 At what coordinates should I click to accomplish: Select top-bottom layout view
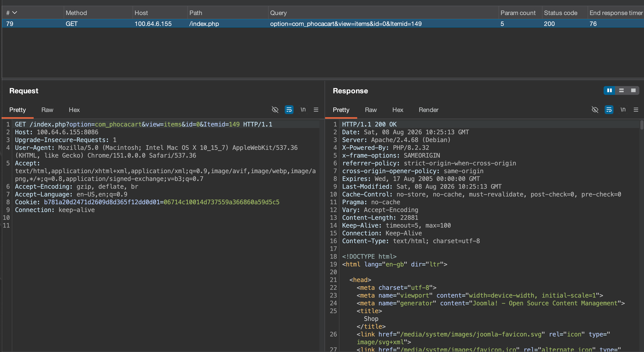pos(621,90)
